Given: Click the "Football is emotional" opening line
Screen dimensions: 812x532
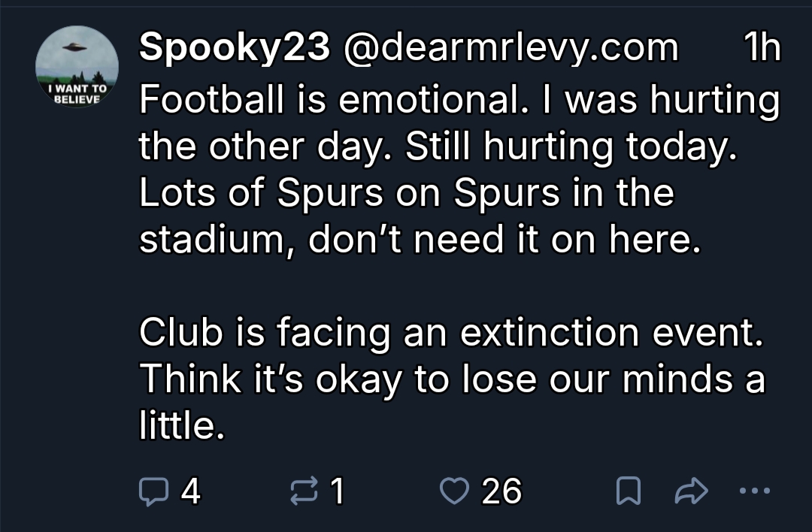Looking at the screenshot, I should 459,100.
